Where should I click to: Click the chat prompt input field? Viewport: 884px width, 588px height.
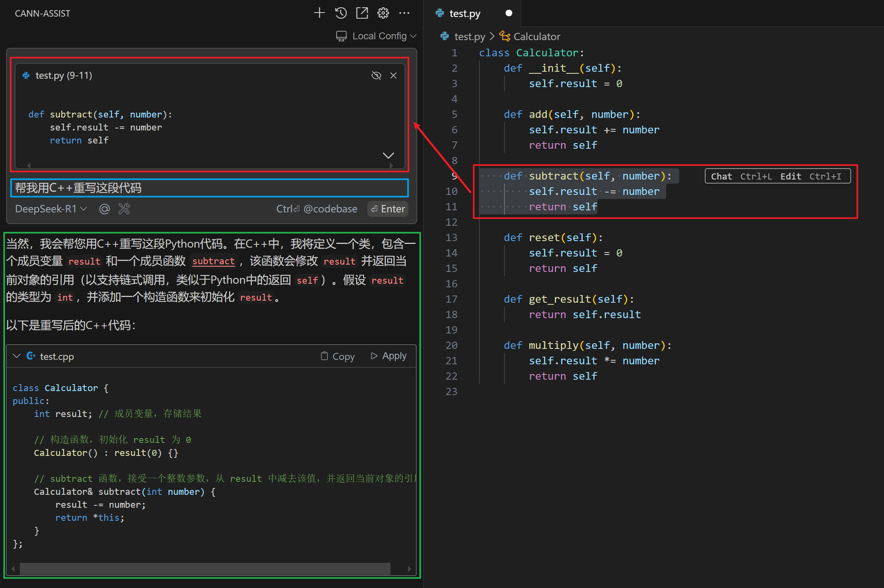click(x=209, y=188)
